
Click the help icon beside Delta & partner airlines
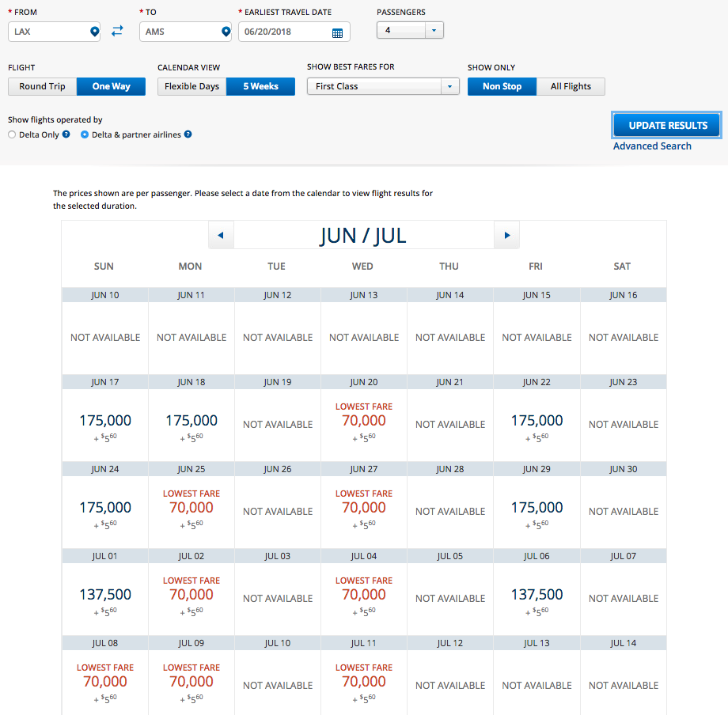point(188,134)
